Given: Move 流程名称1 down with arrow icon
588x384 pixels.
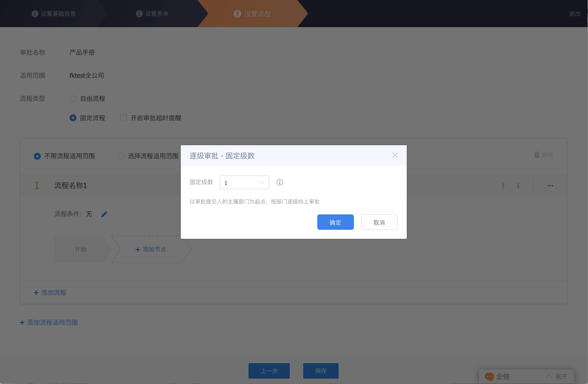Looking at the screenshot, I should pos(518,185).
